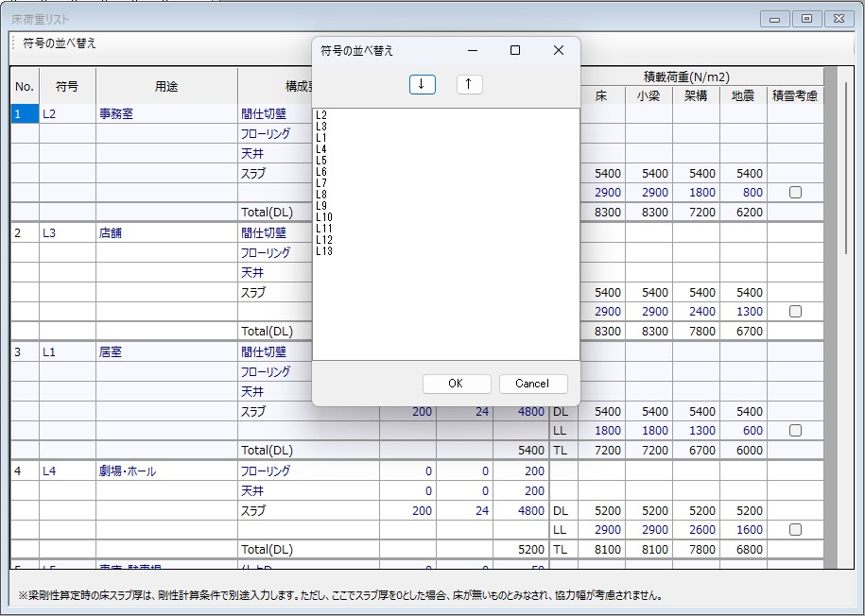Image resolution: width=865 pixels, height=616 pixels.
Task: Open 符号の並べ替え toolbar item in main window
Action: tap(60, 43)
